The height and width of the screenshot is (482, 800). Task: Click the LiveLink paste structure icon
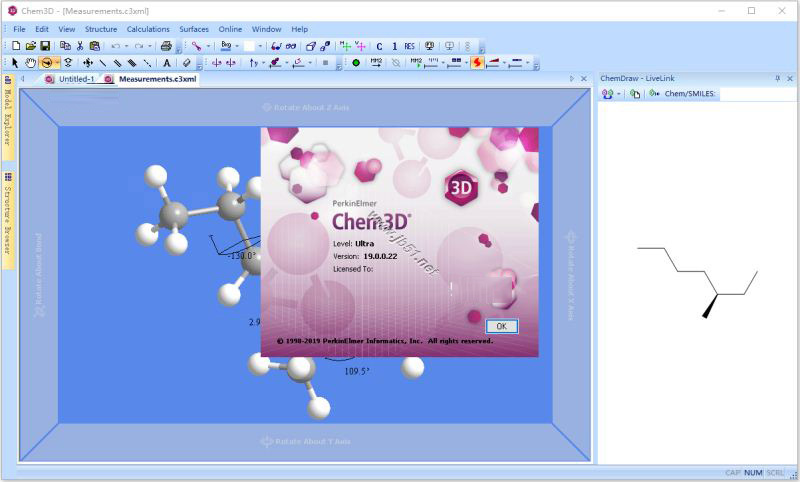coord(635,94)
